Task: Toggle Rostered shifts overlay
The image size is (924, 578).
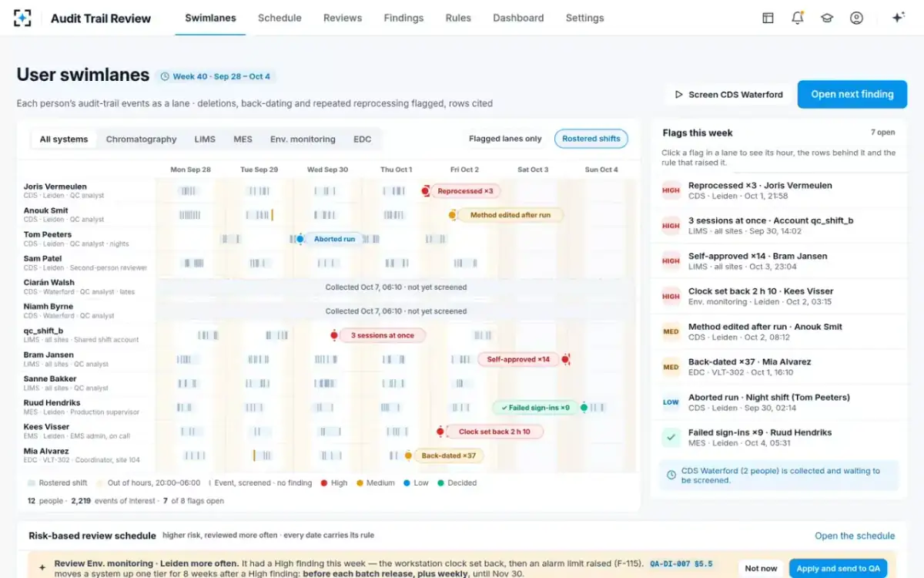Action: click(x=591, y=139)
